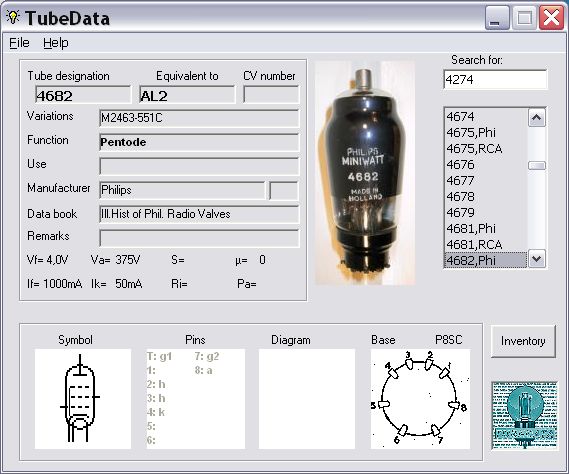The image size is (569, 474).
Task: Click the TubeData lightbulb title icon
Action: coord(13,17)
